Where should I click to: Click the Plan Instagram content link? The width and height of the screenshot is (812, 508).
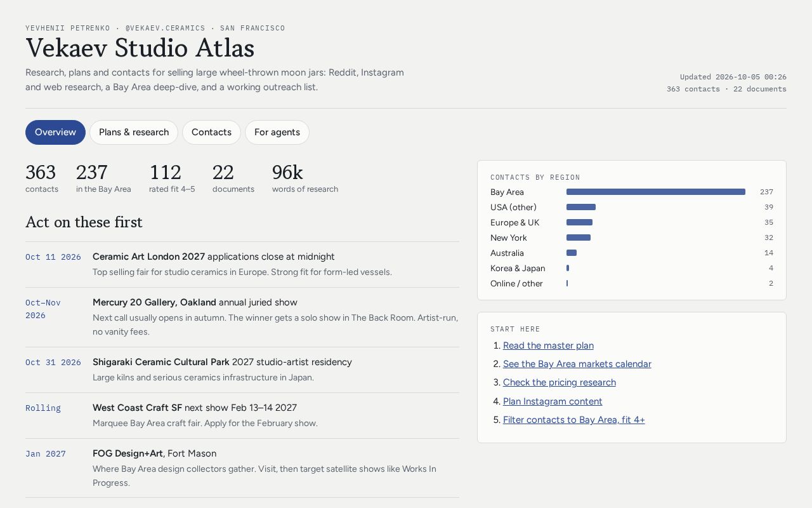(553, 401)
